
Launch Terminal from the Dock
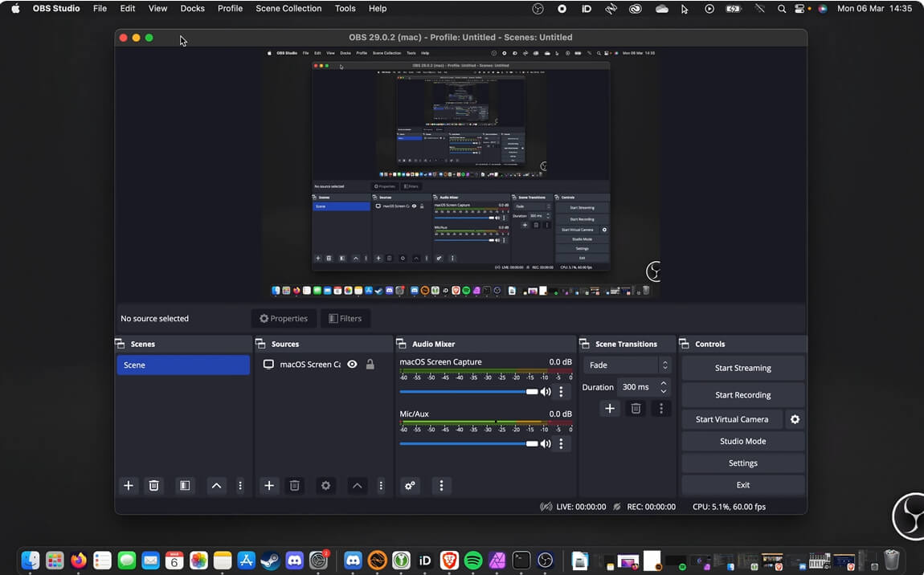click(x=521, y=561)
